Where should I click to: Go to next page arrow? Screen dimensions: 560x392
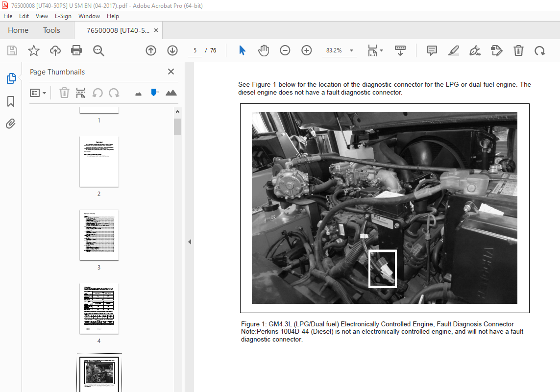coord(172,50)
